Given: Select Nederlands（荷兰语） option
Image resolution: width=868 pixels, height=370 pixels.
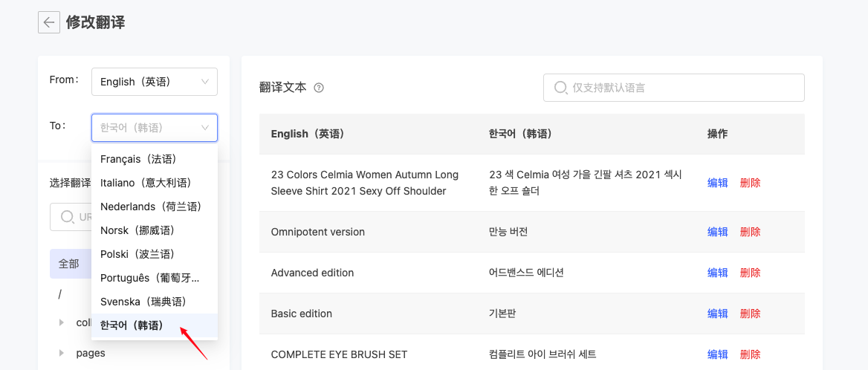Looking at the screenshot, I should (151, 207).
